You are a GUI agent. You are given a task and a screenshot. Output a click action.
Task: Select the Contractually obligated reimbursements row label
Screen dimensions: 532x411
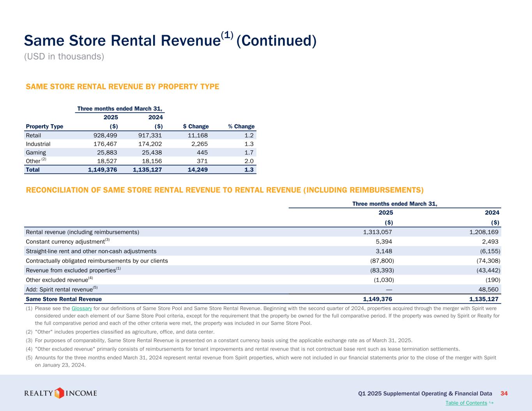pos(97,261)
